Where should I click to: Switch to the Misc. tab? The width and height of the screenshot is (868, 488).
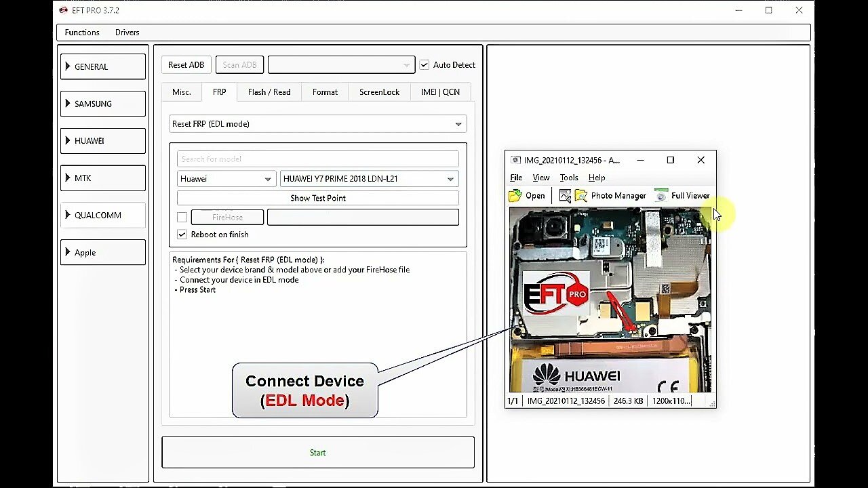(x=182, y=92)
